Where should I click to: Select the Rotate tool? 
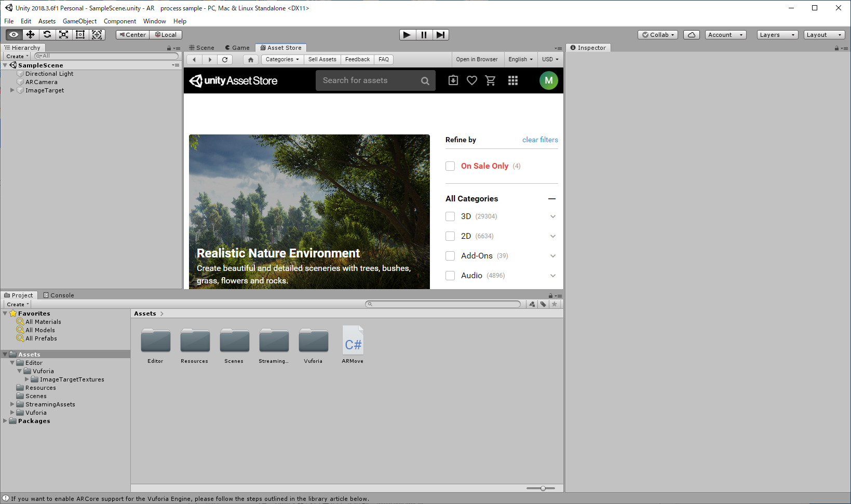point(47,35)
